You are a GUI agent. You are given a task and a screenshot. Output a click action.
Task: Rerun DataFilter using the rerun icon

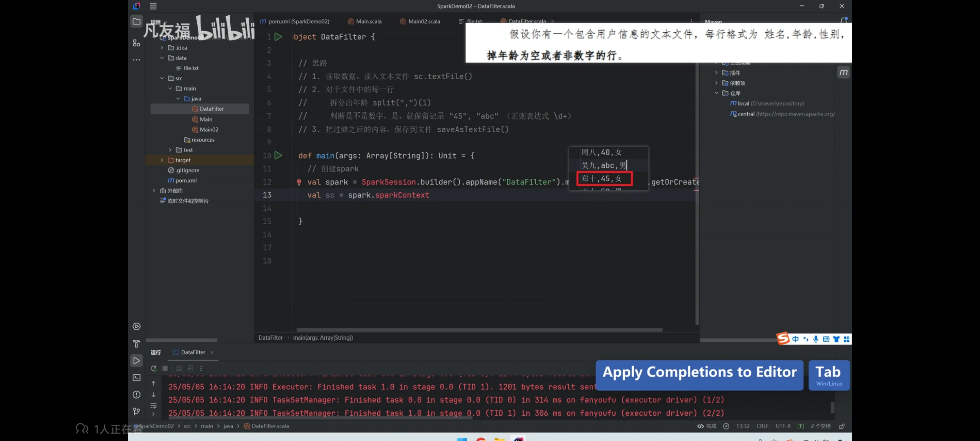tap(154, 368)
